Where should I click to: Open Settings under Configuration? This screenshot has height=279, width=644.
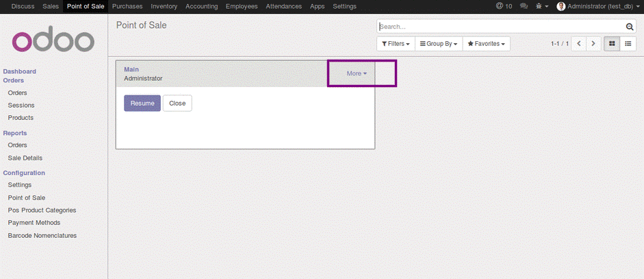tap(20, 185)
